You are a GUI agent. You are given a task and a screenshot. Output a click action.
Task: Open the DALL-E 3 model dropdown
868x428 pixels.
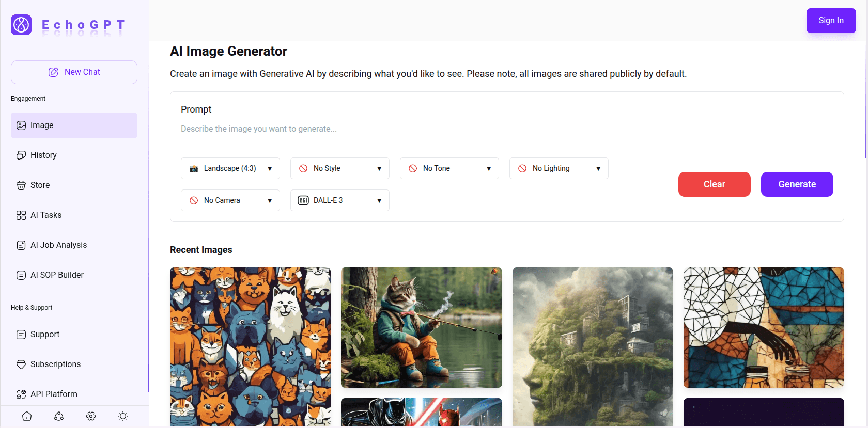point(340,200)
